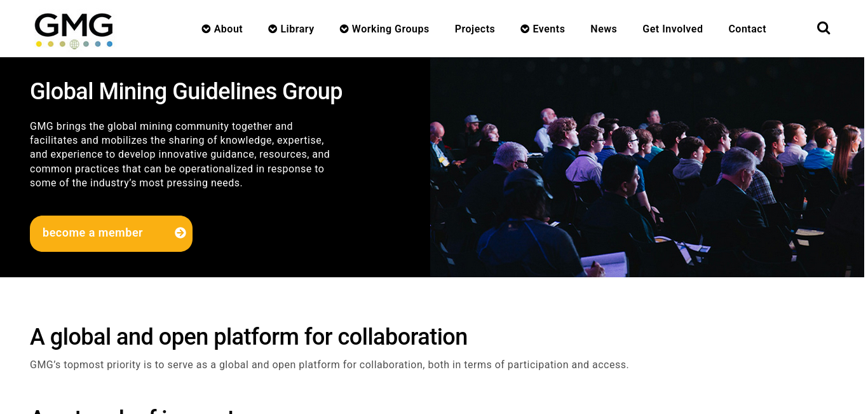This screenshot has width=868, height=414.
Task: Go to the Projects page
Action: click(475, 29)
